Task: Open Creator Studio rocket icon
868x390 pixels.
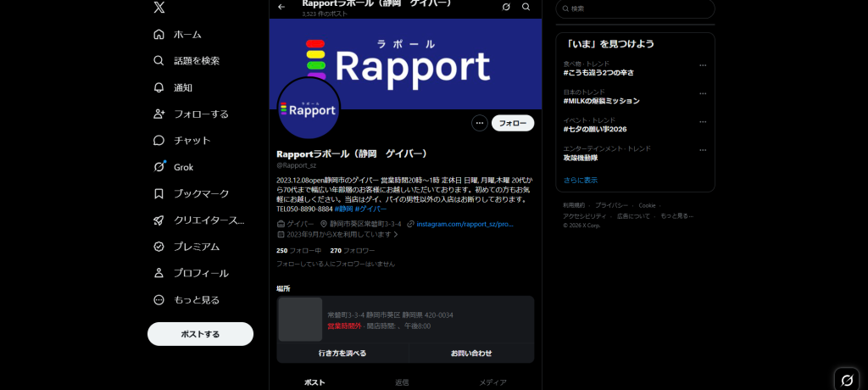Action: click(159, 220)
